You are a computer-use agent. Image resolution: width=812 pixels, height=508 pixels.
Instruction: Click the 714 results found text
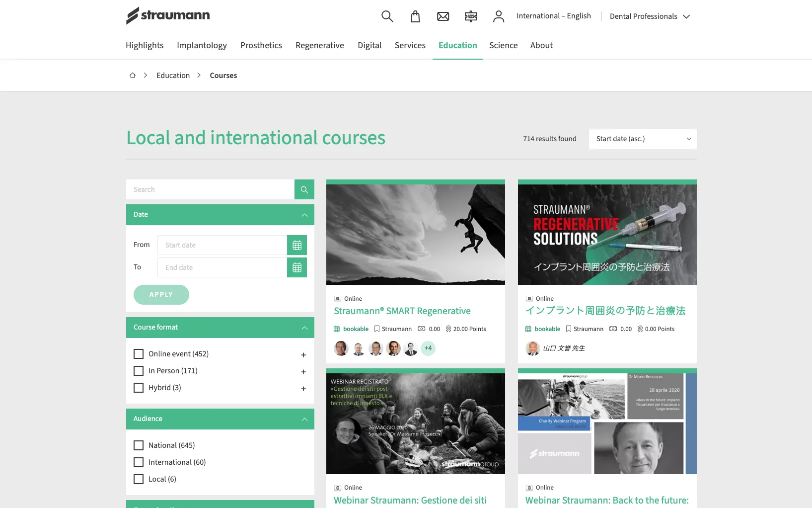pos(550,139)
